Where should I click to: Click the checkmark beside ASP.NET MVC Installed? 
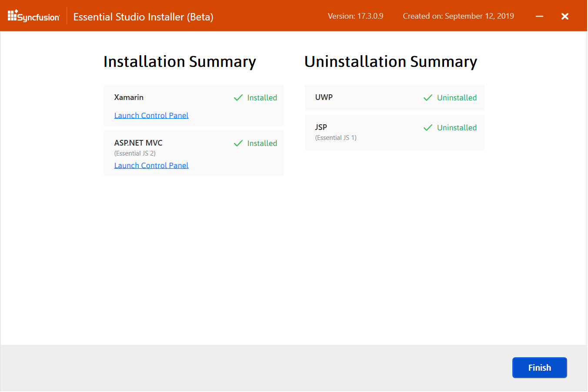[x=238, y=143]
